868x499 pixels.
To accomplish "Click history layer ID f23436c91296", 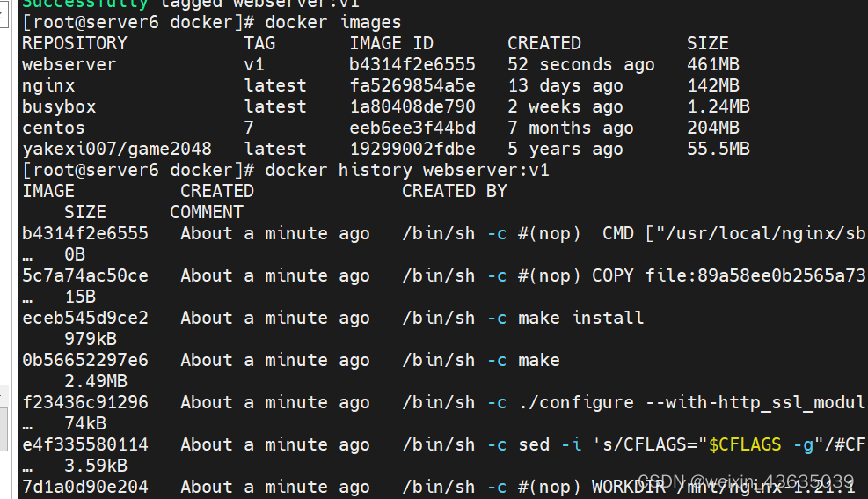I will pyautogui.click(x=85, y=402).
